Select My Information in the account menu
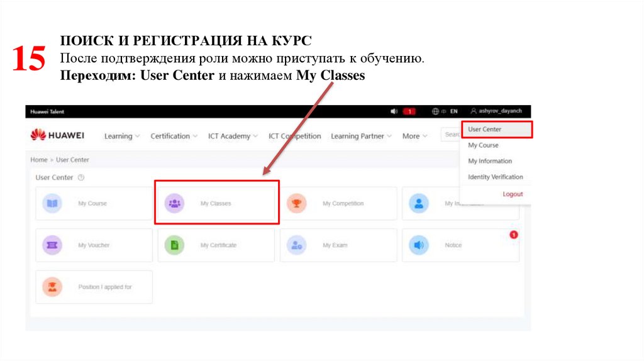This screenshot has height=361, width=644. (x=490, y=161)
